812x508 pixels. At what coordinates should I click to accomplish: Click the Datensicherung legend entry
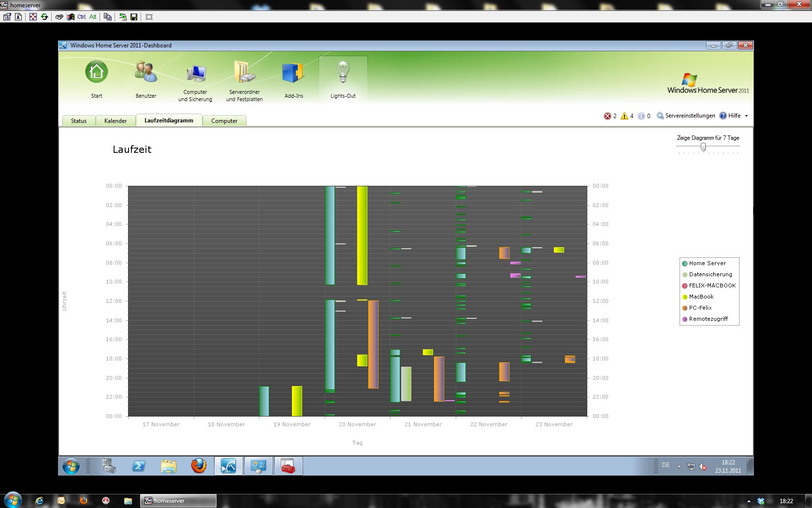pyautogui.click(x=707, y=274)
